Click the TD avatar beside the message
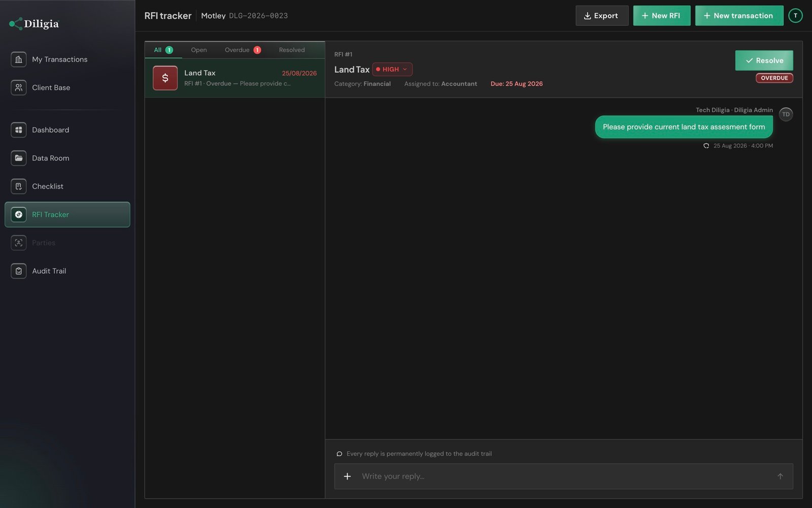 click(x=786, y=114)
